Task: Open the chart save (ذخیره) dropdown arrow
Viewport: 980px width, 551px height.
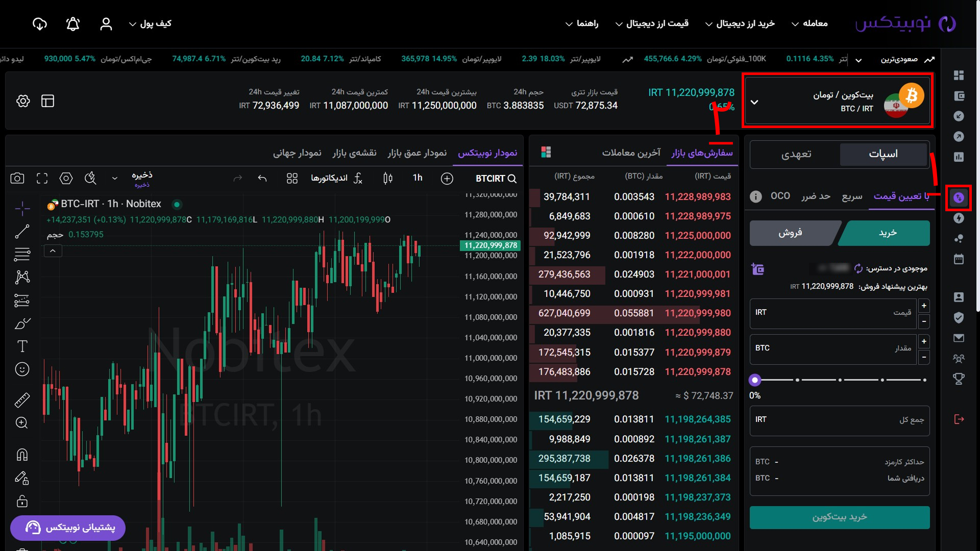Action: click(115, 178)
